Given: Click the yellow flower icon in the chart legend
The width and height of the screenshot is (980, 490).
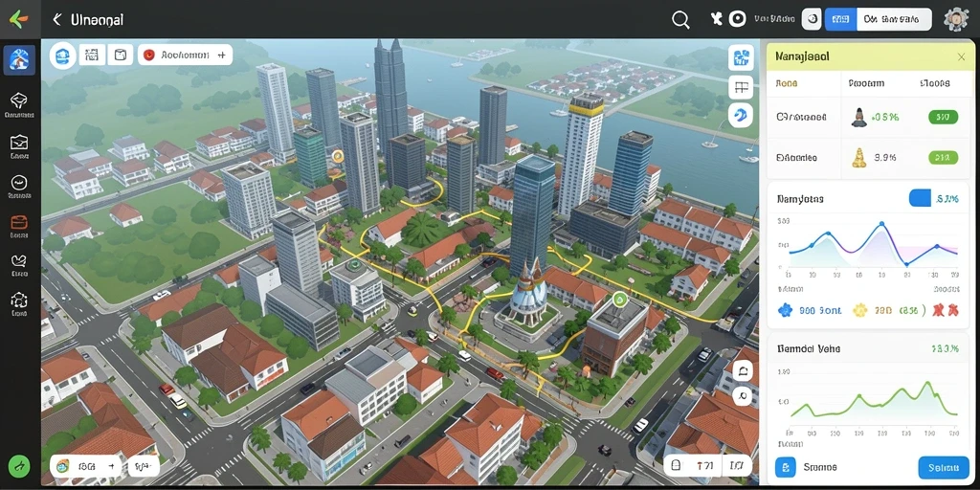Looking at the screenshot, I should (x=860, y=309).
